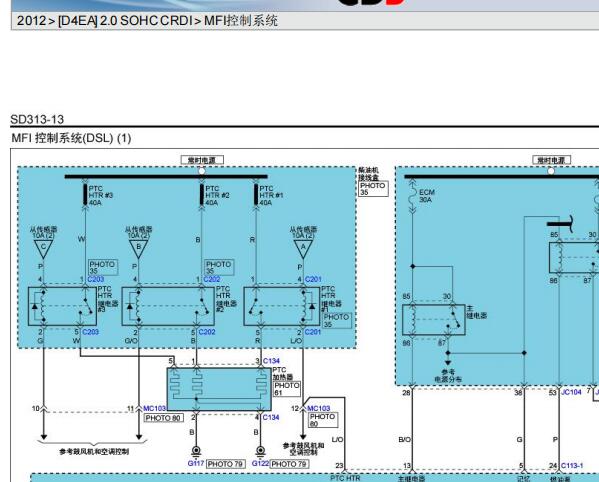This screenshot has width=599, height=482.
Task: Open connector link C203 beside pin 5
Action: (x=91, y=332)
